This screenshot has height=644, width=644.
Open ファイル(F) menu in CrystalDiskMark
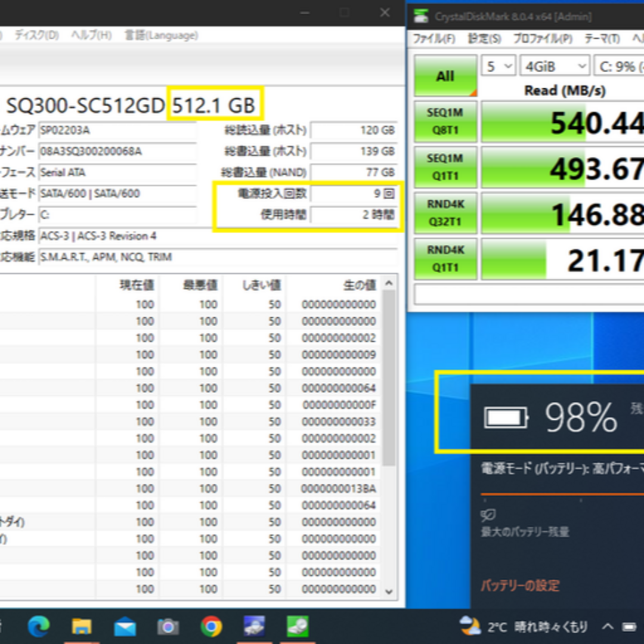pyautogui.click(x=434, y=39)
